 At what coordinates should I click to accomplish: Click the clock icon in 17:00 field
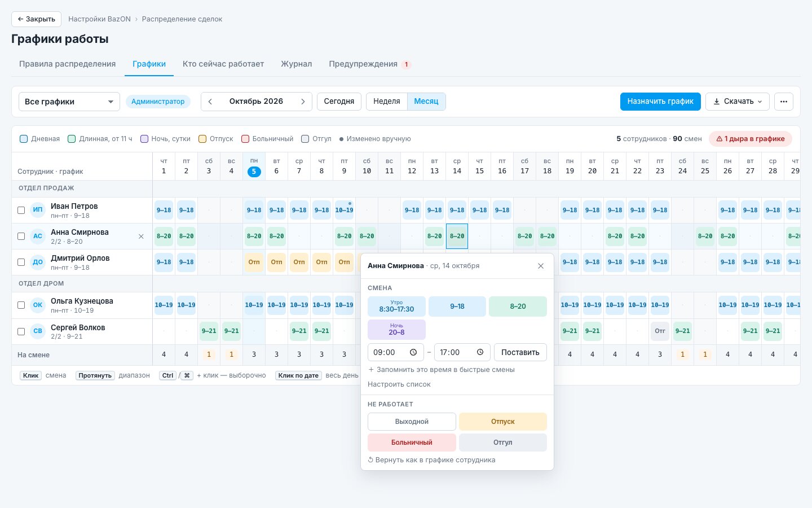coord(480,352)
